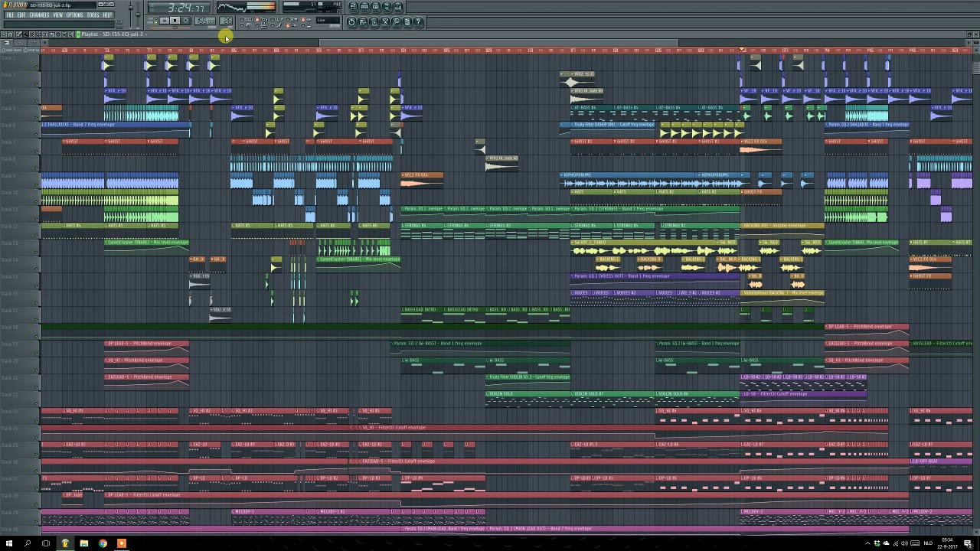Mute Track 4 using its dot switch
Image resolution: width=980 pixels, height=551 pixels.
36,101
